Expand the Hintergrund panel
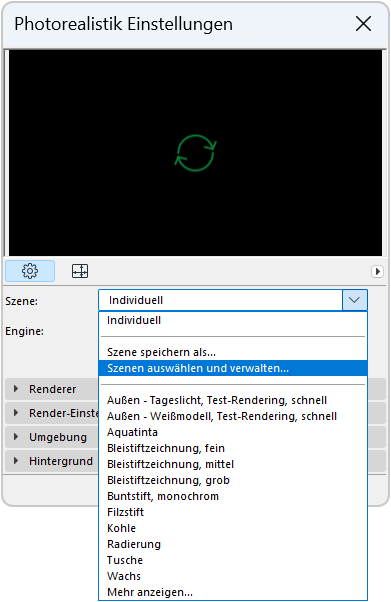 click(52, 461)
